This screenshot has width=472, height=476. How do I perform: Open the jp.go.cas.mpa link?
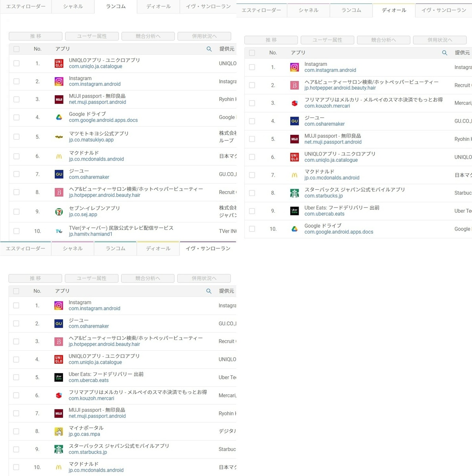pos(84,434)
